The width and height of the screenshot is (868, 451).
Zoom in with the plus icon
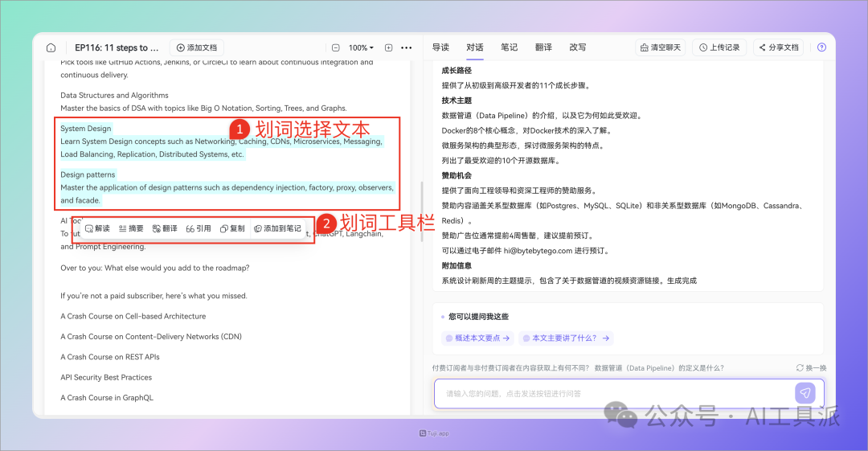[x=389, y=47]
